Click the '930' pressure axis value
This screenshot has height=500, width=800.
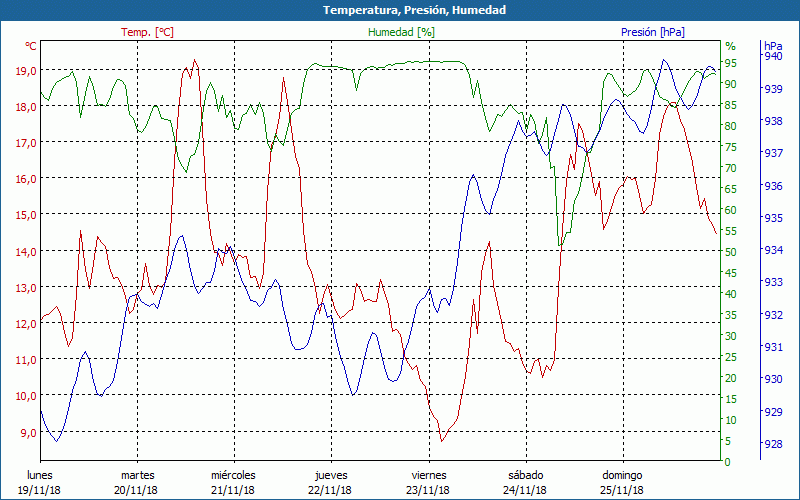[x=773, y=379]
